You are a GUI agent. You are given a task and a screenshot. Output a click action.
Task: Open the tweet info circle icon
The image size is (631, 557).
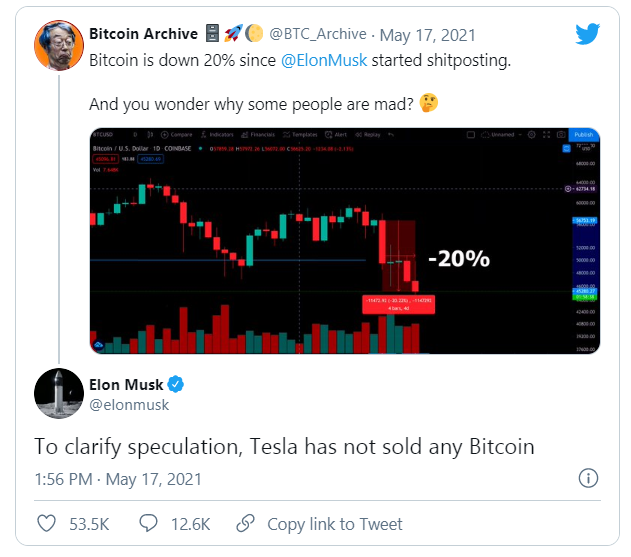pyautogui.click(x=589, y=477)
